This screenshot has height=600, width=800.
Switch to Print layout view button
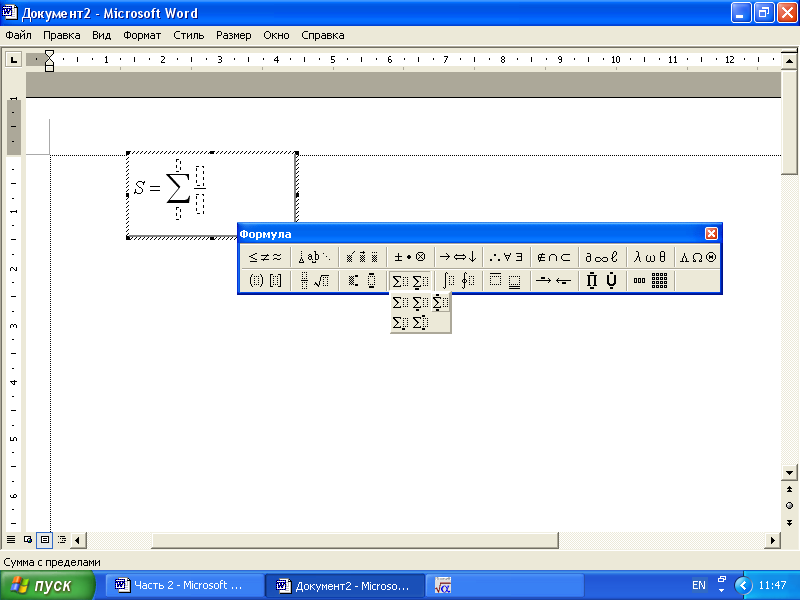45,539
